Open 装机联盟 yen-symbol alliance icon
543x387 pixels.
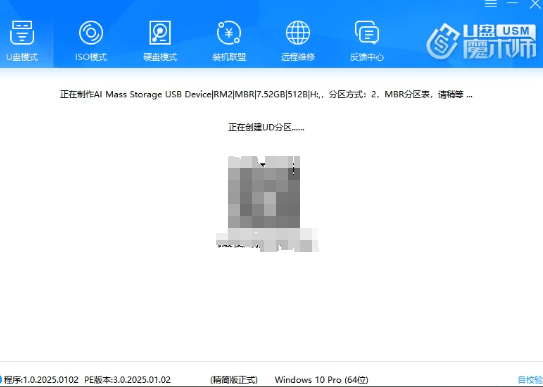click(x=229, y=41)
